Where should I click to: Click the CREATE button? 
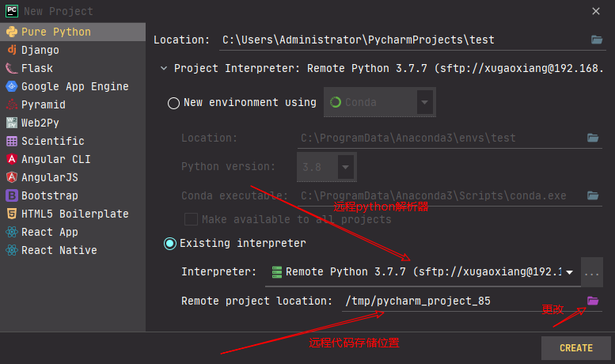(575, 348)
